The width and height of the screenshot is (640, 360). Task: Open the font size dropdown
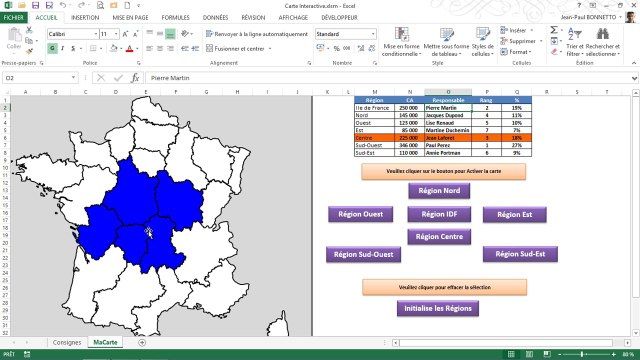(x=116, y=34)
